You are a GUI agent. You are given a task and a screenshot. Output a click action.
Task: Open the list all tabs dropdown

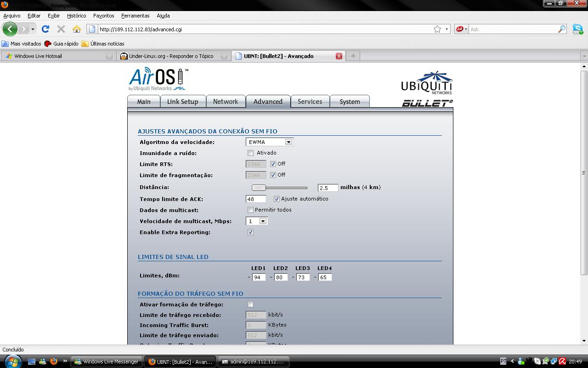tap(584, 56)
